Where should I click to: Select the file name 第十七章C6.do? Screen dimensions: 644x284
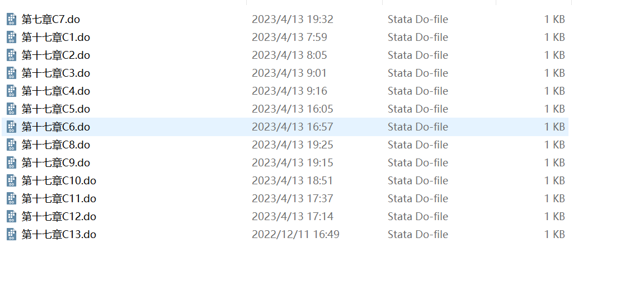tap(56, 127)
